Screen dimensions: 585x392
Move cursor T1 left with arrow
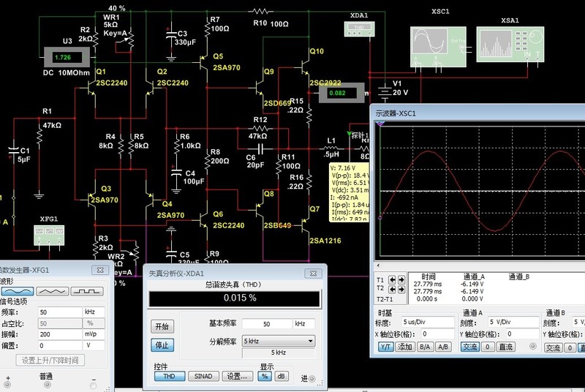click(391, 280)
